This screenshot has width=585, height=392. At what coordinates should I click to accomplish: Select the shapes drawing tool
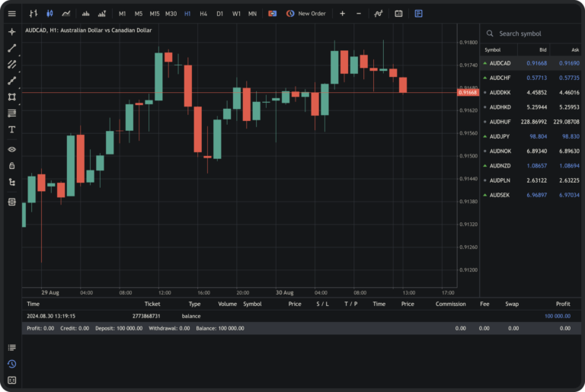coord(12,97)
